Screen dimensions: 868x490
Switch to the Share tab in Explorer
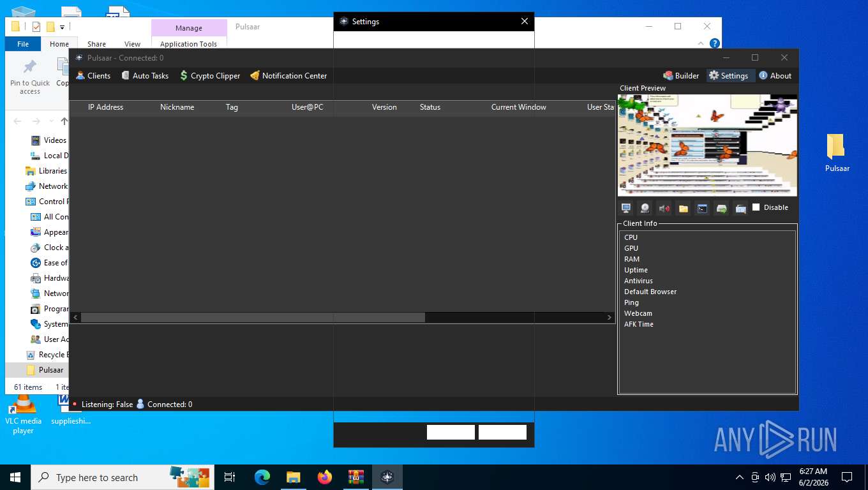[97, 44]
